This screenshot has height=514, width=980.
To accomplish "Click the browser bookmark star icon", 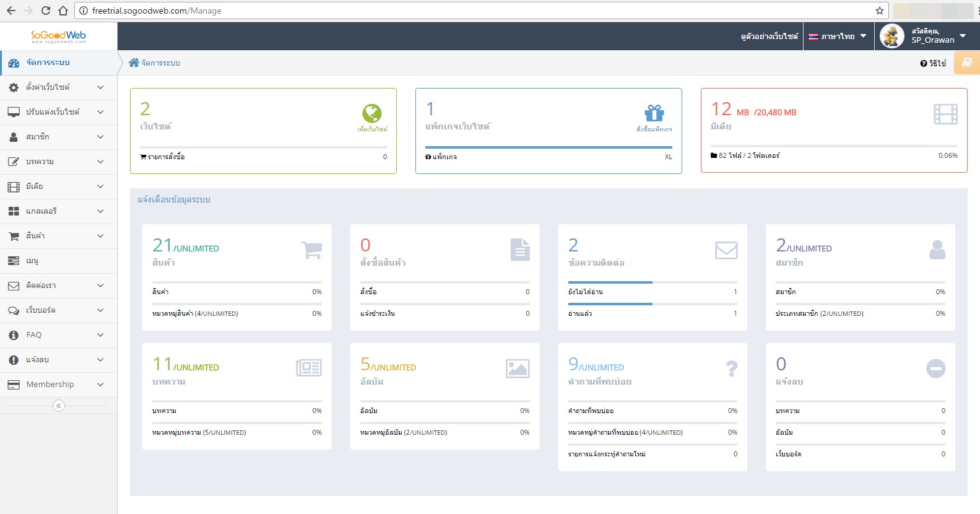I will coord(879,11).
